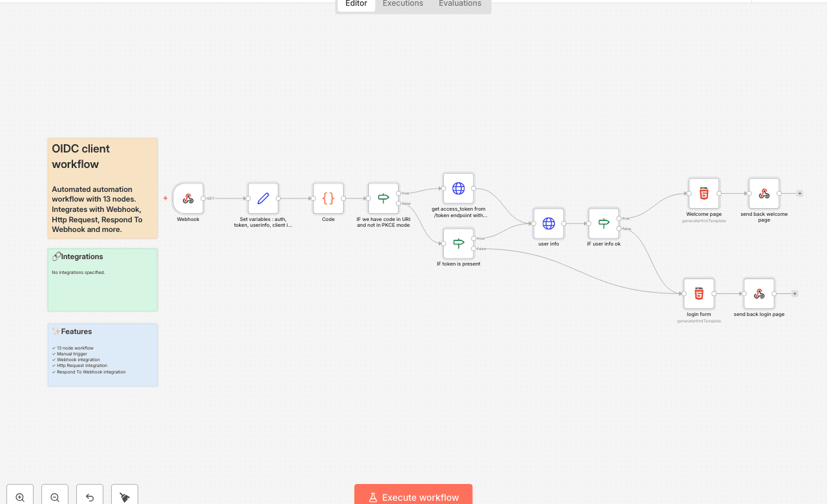The image size is (827, 504).
Task: Switch to the Executions tab
Action: [x=402, y=4]
